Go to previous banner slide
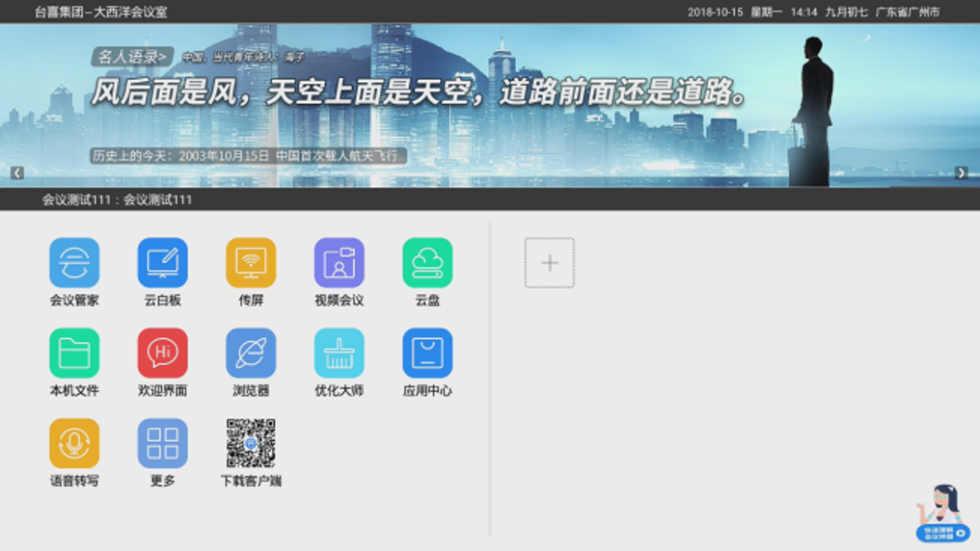Image resolution: width=980 pixels, height=551 pixels. coord(18,173)
